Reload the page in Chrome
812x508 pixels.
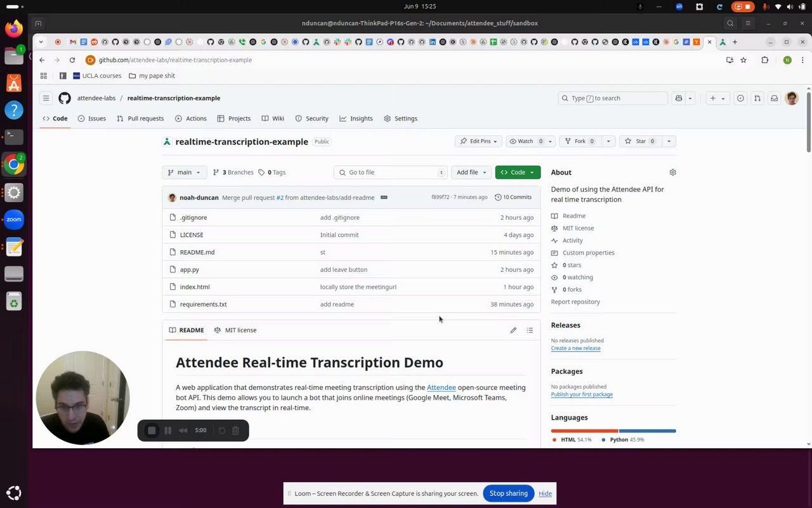pos(72,60)
